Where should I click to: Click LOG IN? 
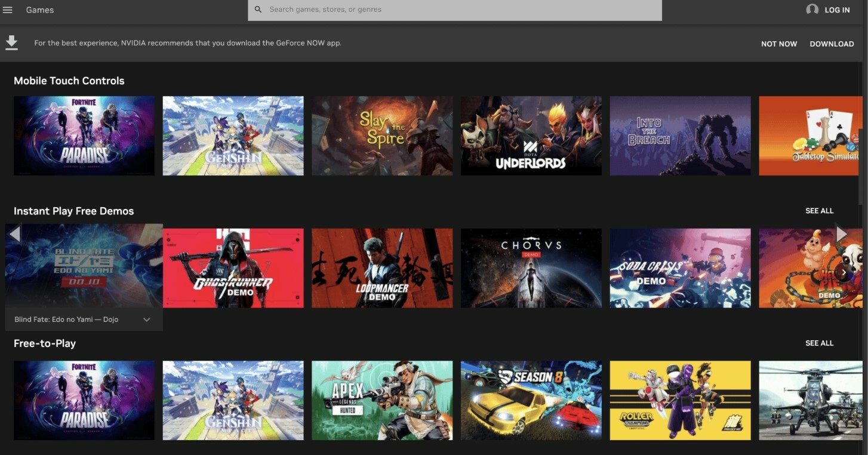pos(837,10)
